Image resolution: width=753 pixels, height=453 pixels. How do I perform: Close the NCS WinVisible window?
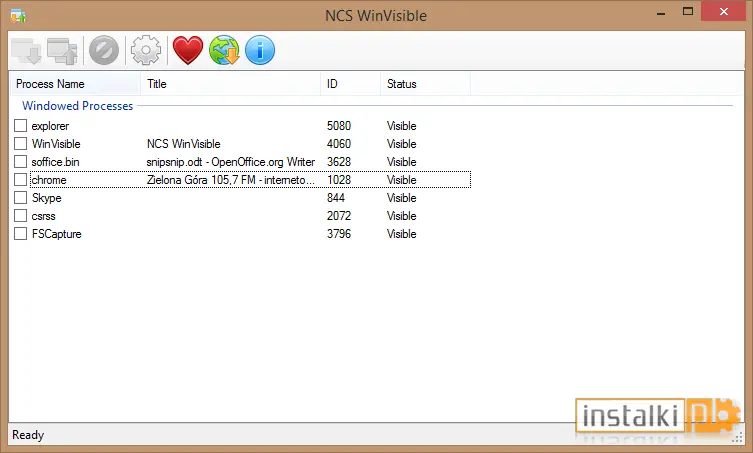[x=723, y=12]
